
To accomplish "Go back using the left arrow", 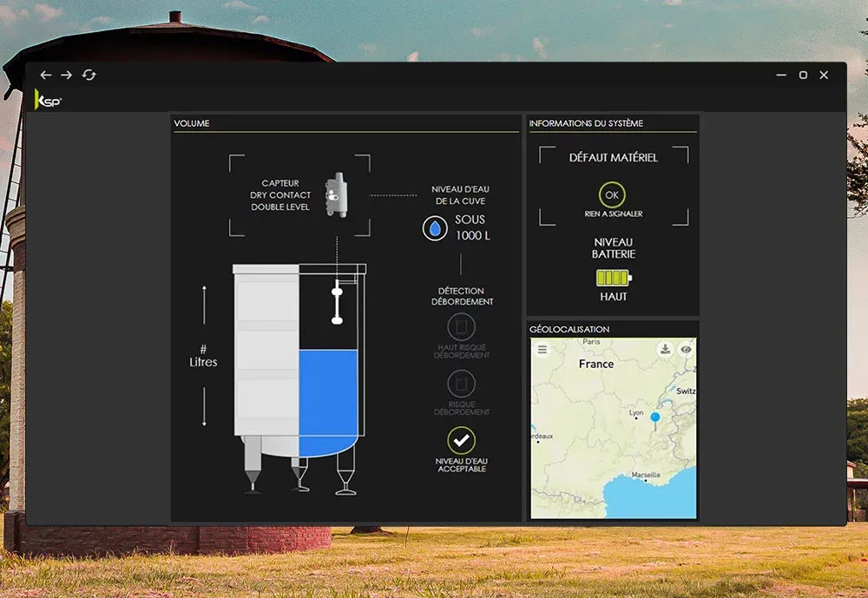I will [46, 76].
